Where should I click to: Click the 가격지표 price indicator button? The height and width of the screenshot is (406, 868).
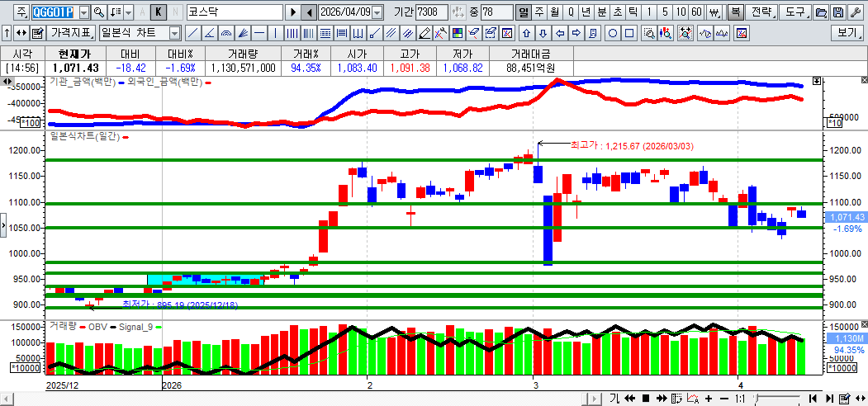click(x=71, y=33)
